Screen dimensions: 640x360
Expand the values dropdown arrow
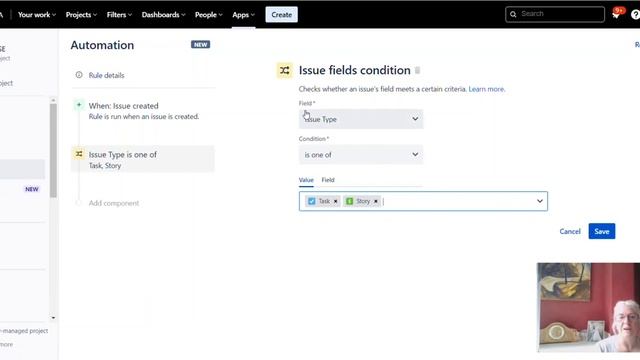point(540,201)
